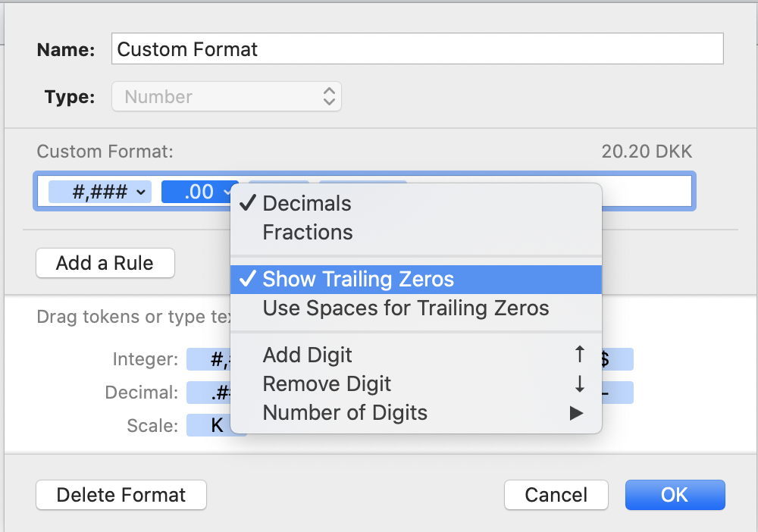The width and height of the screenshot is (758, 532).
Task: Switch to Fractions display option
Action: pyautogui.click(x=308, y=233)
